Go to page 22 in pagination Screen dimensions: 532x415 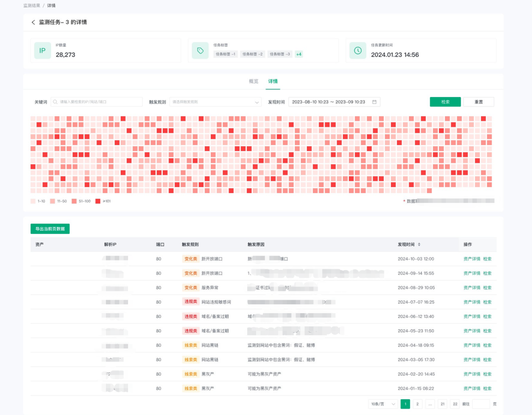[455, 404]
